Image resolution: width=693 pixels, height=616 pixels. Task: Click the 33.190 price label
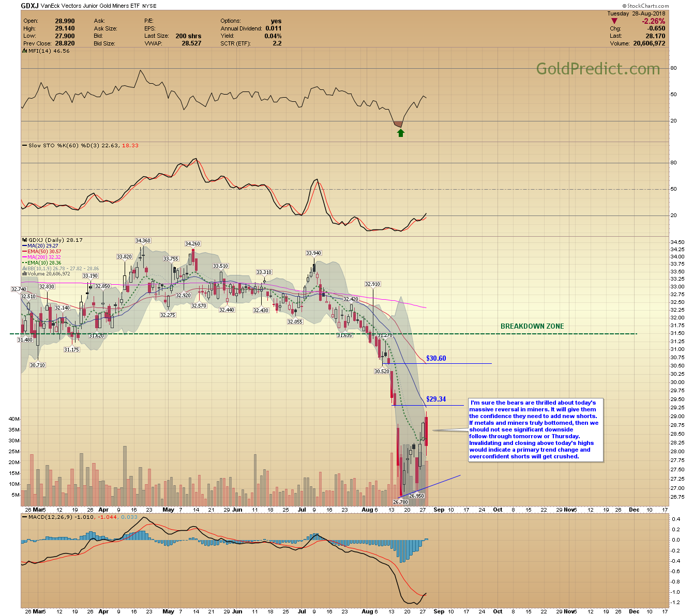click(x=90, y=276)
